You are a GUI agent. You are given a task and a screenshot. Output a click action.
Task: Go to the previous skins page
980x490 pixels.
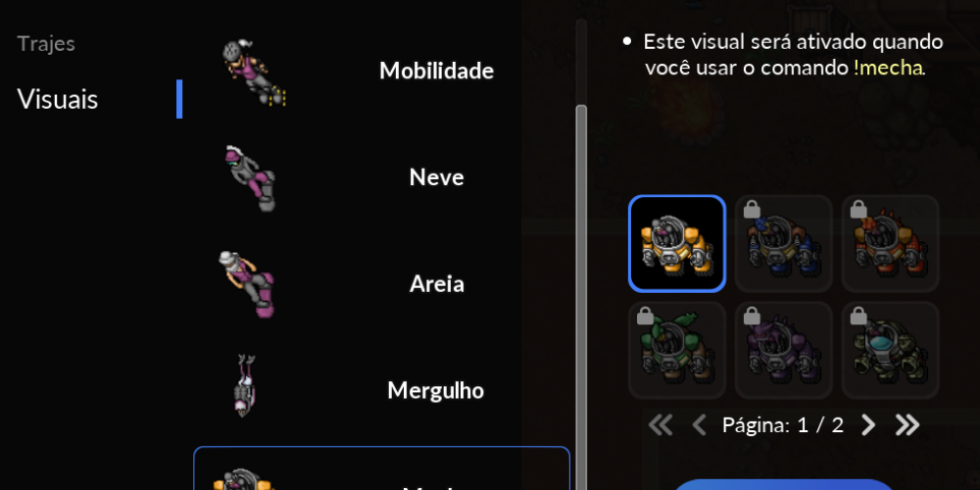pos(700,425)
